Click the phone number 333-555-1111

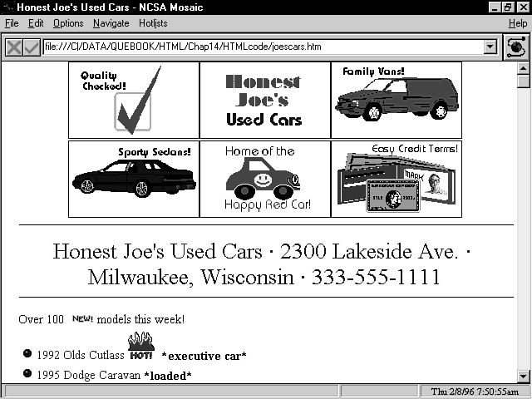(x=376, y=277)
